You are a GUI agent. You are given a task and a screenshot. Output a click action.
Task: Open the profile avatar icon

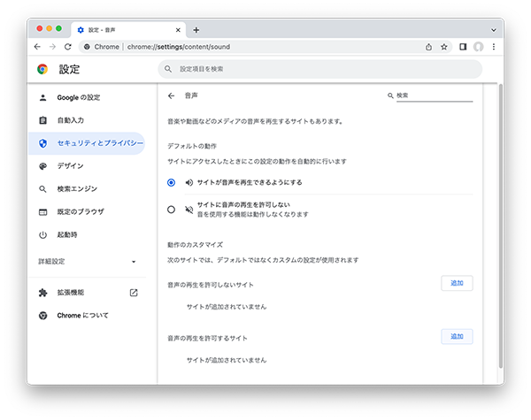(x=478, y=47)
